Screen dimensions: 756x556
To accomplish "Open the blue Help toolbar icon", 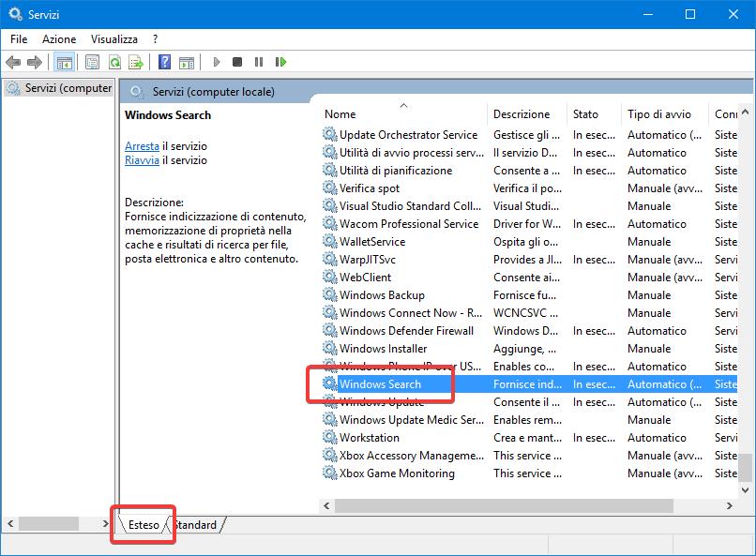I will point(164,62).
